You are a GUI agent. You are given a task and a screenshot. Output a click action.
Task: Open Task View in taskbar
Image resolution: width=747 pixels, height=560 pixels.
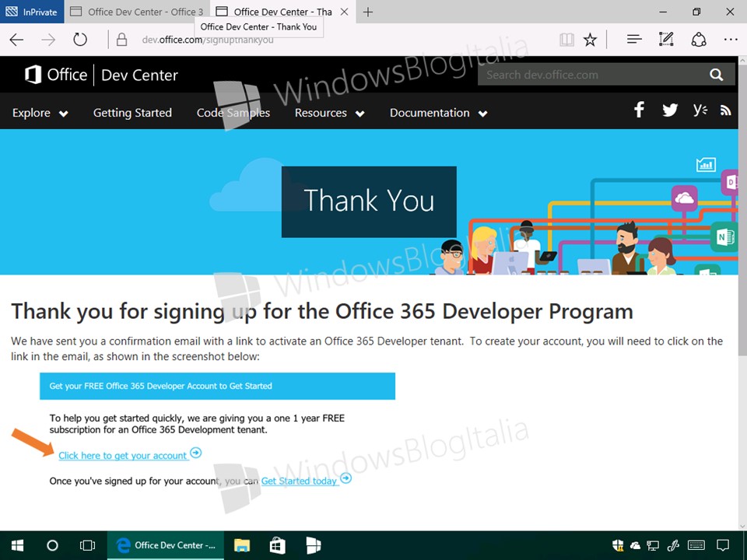(88, 545)
